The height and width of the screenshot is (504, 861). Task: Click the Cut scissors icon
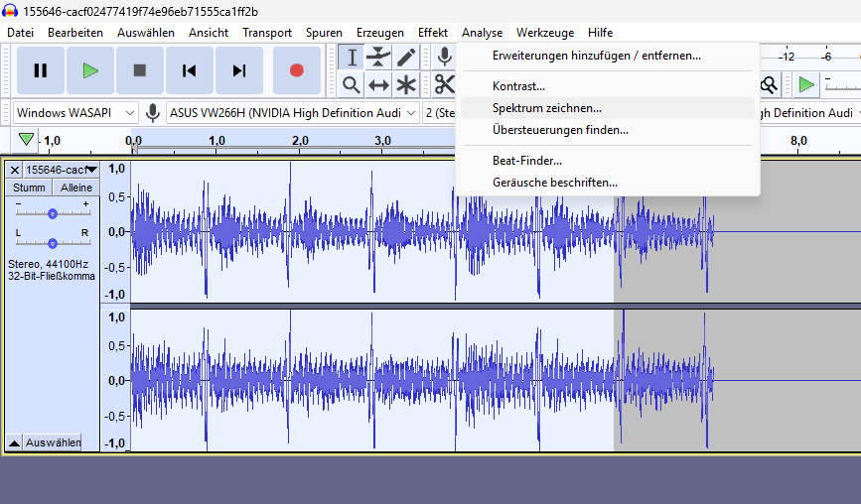pos(444,85)
